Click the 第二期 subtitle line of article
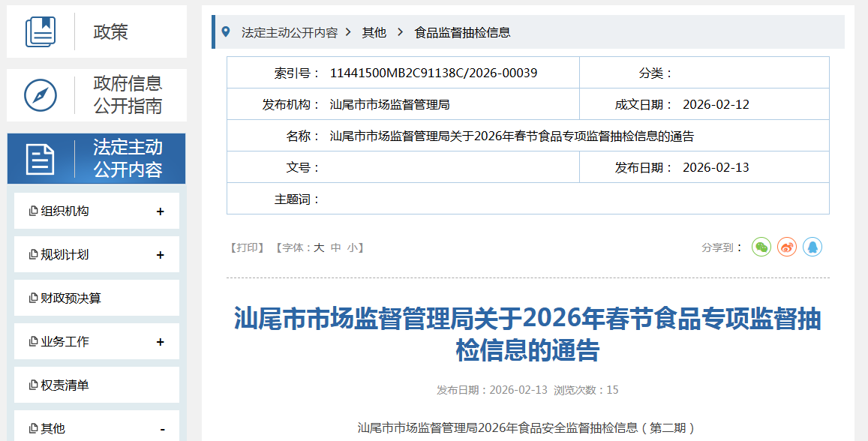868x441 pixels. click(527, 427)
